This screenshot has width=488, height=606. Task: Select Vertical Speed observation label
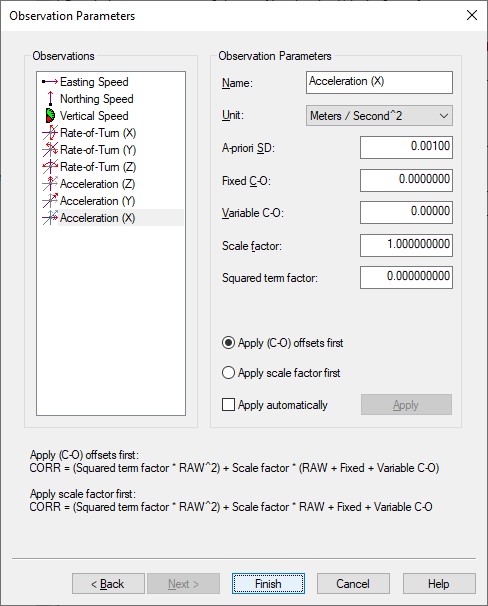(94, 116)
